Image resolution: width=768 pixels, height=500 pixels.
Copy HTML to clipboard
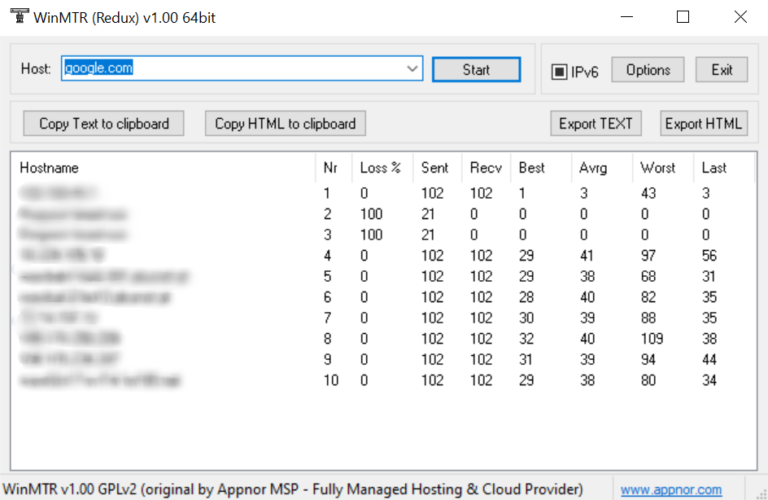285,124
